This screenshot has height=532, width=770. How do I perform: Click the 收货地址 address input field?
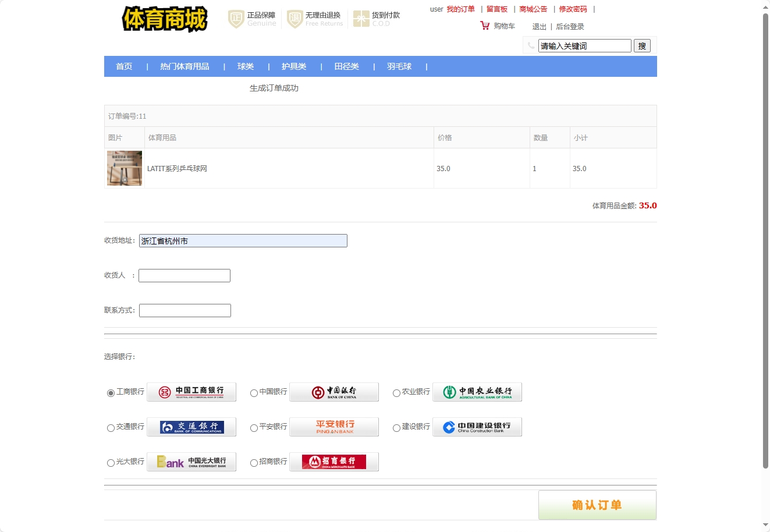pos(243,240)
